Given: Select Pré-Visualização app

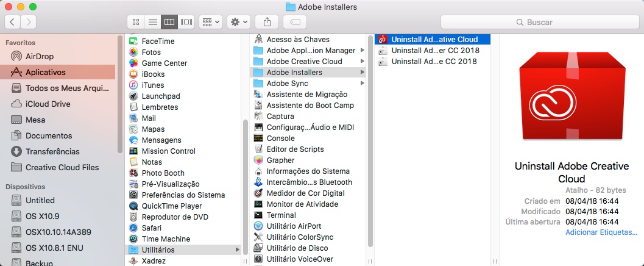Looking at the screenshot, I should pyautogui.click(x=183, y=184).
